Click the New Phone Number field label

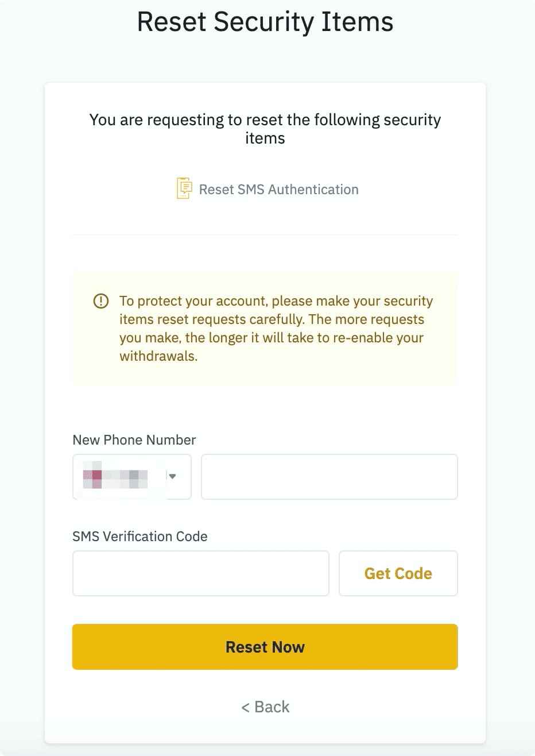coord(134,440)
